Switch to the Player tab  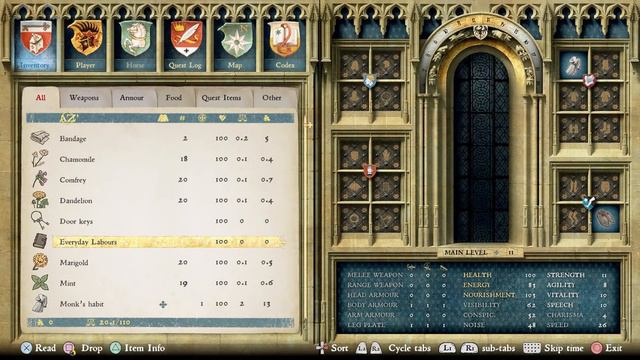[x=85, y=45]
